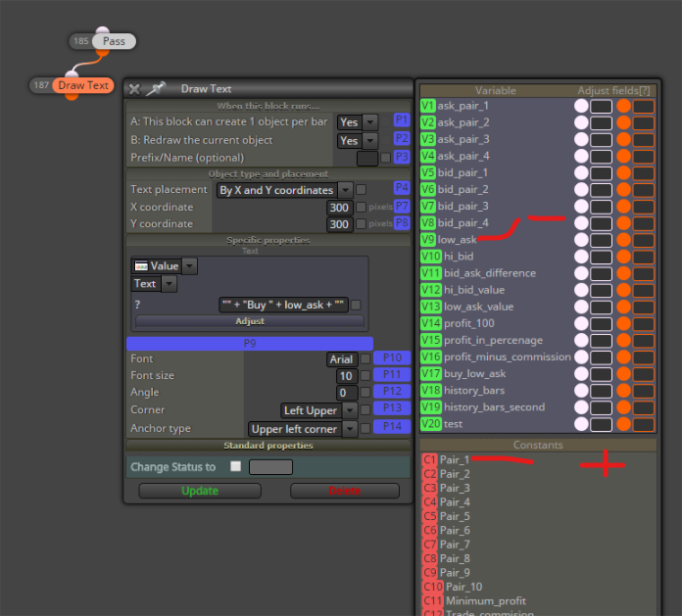Click the orange circle for history_bars
The height and width of the screenshot is (616, 682).
[623, 391]
